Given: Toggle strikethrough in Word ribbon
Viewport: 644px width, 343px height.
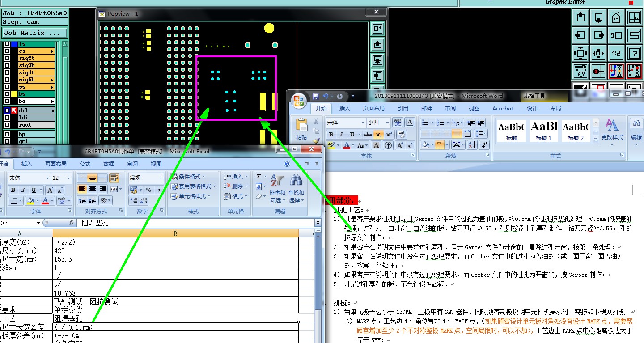Looking at the screenshot, I should (x=368, y=135).
